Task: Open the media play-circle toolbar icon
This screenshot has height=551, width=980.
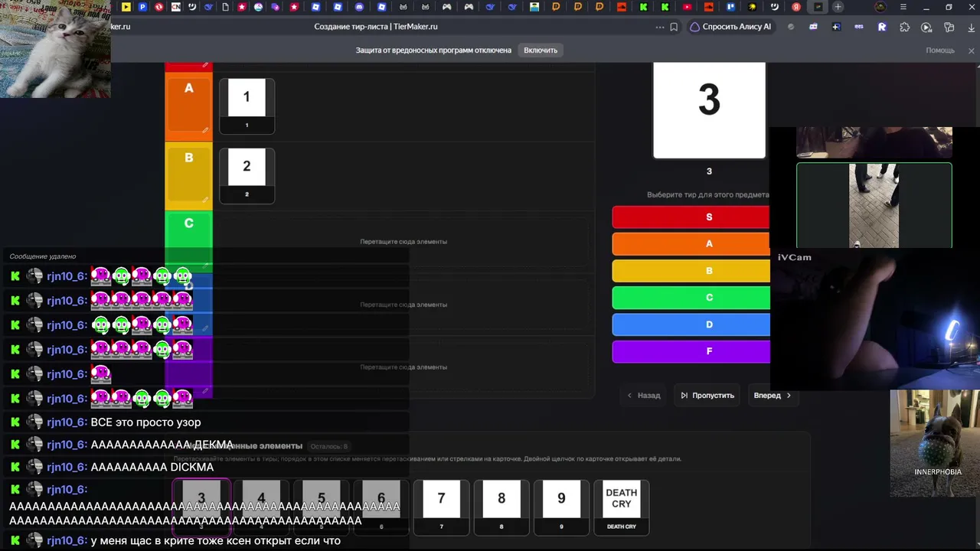Action: point(926,27)
